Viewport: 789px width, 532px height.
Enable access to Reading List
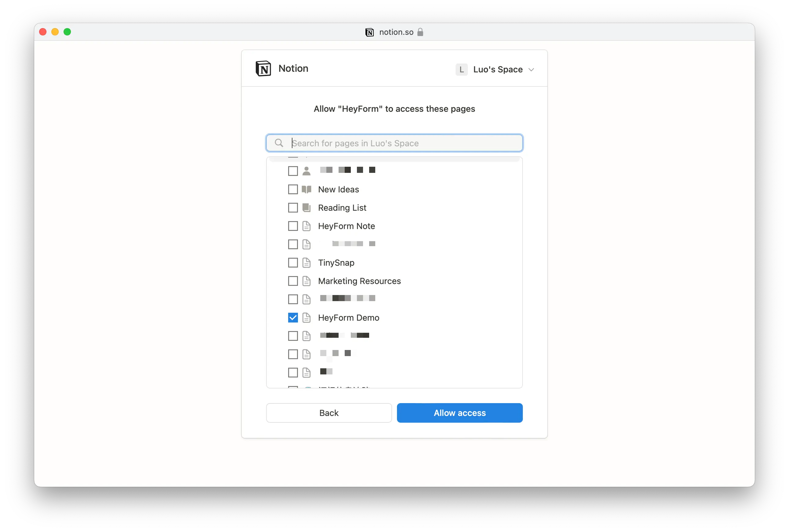[x=293, y=207]
